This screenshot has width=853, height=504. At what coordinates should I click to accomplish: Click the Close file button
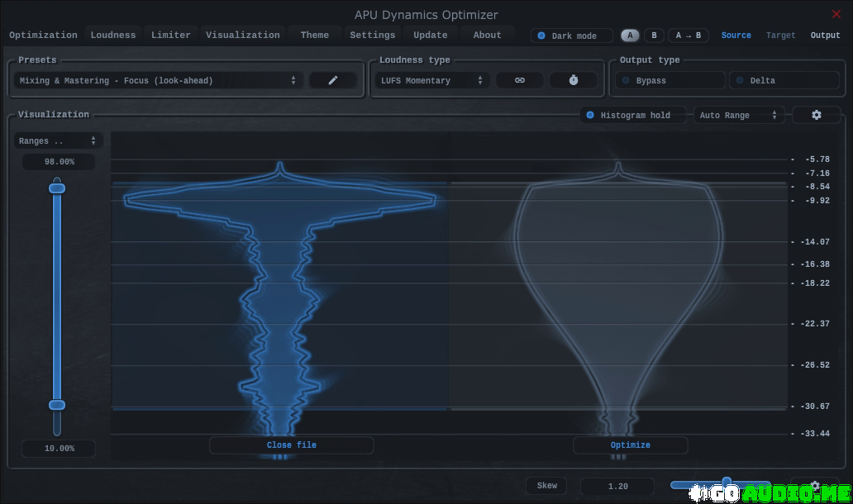pos(292,445)
